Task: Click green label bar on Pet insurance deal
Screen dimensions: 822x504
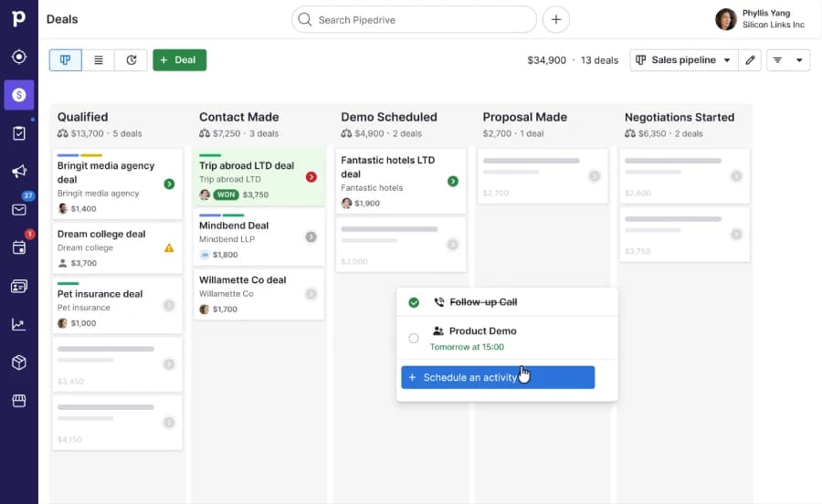Action: click(x=68, y=283)
